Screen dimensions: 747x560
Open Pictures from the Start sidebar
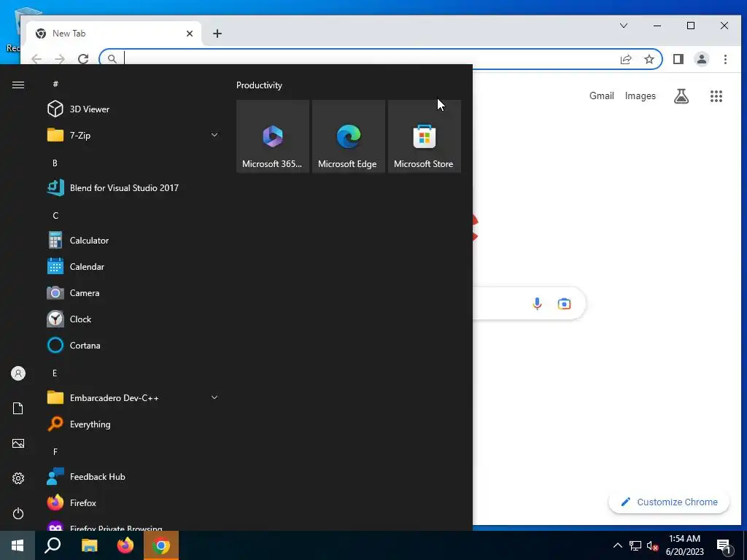point(18,443)
